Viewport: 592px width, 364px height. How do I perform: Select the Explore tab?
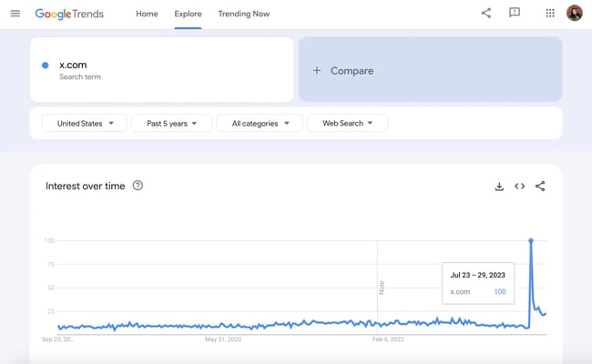point(188,14)
